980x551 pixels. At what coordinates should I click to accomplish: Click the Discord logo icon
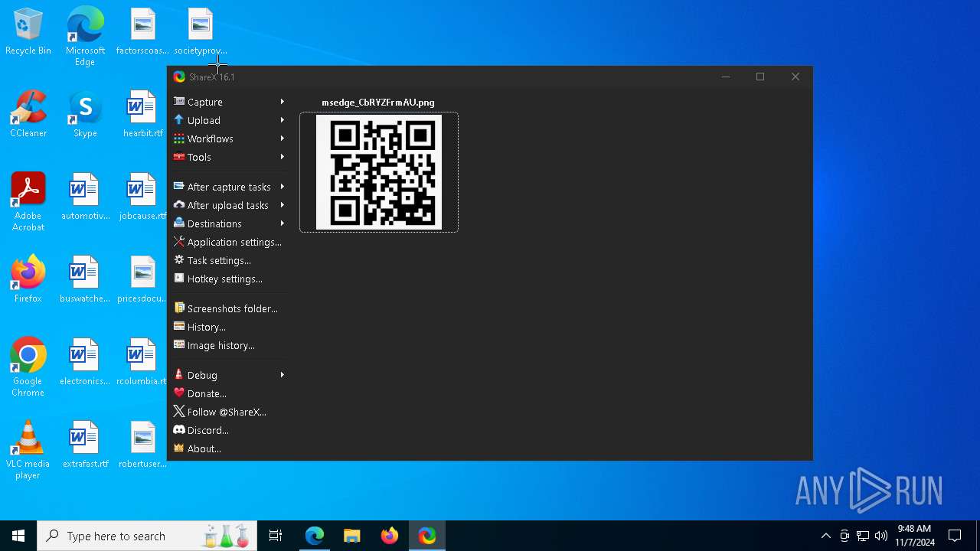(x=179, y=429)
